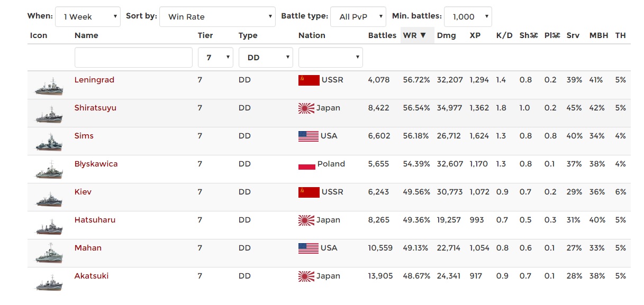Image resolution: width=644 pixels, height=305 pixels.
Task: Open the Akatsuki ship link
Action: coord(92,276)
